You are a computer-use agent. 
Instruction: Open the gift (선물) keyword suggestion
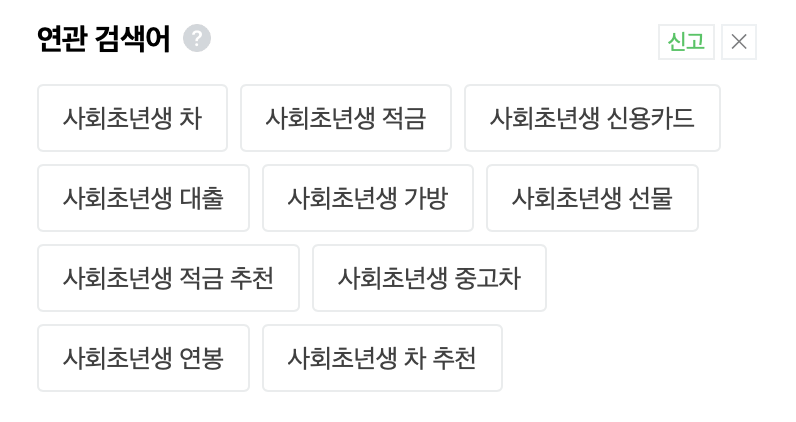592,198
